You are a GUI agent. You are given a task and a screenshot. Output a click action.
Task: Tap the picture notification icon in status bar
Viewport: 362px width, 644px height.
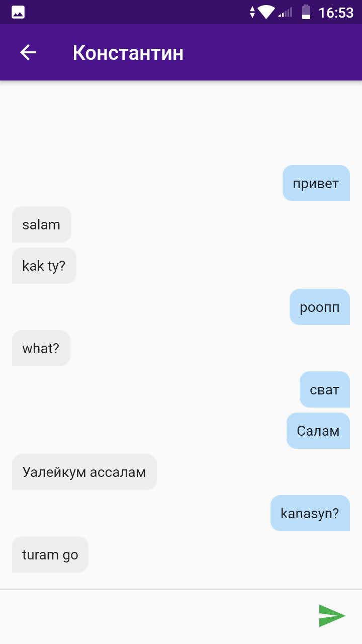click(x=18, y=12)
